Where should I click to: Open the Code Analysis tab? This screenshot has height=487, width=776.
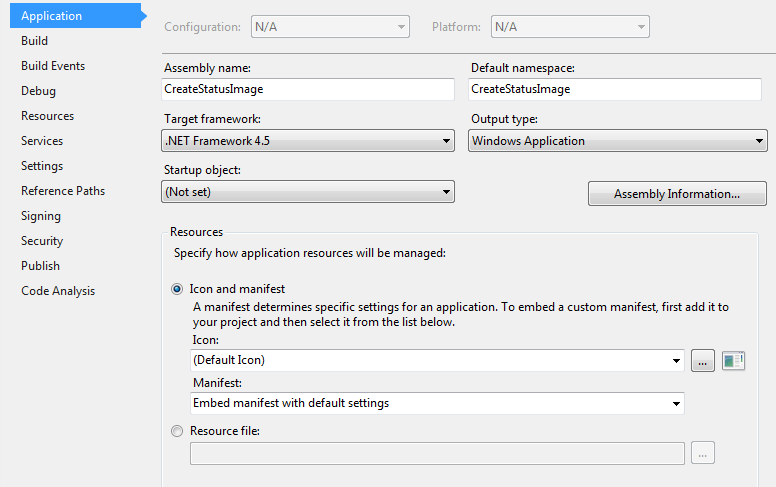58,291
